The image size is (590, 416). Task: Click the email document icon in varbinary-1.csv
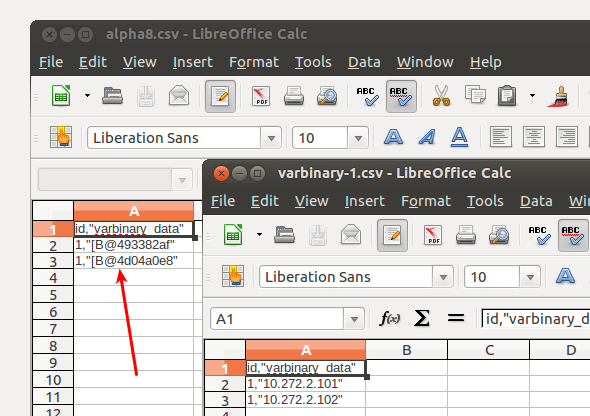point(351,235)
